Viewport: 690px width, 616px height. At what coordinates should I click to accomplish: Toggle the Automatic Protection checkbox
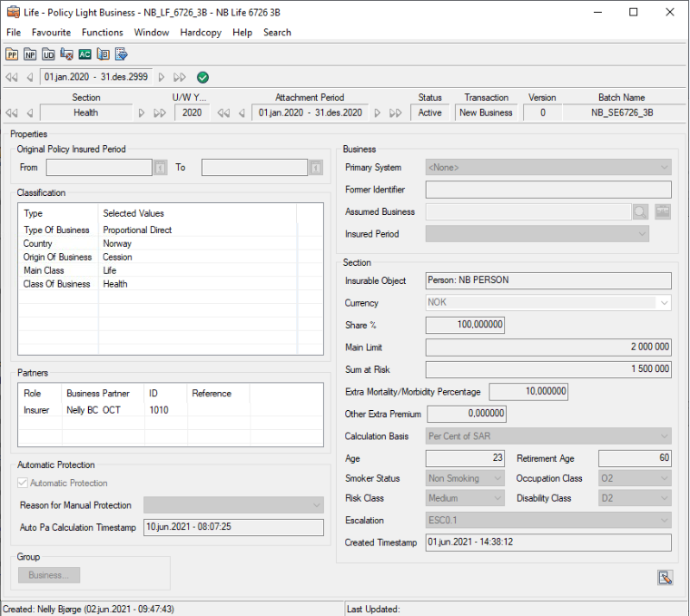click(x=24, y=484)
